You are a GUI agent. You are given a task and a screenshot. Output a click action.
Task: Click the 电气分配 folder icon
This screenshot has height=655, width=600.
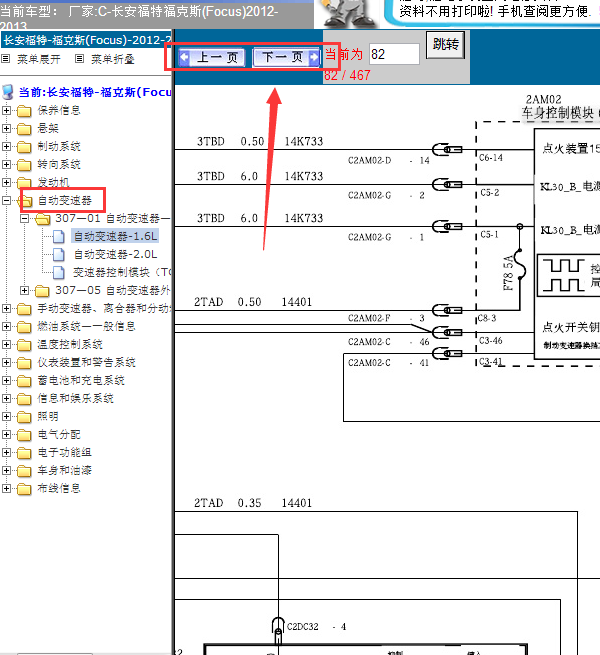(24, 435)
